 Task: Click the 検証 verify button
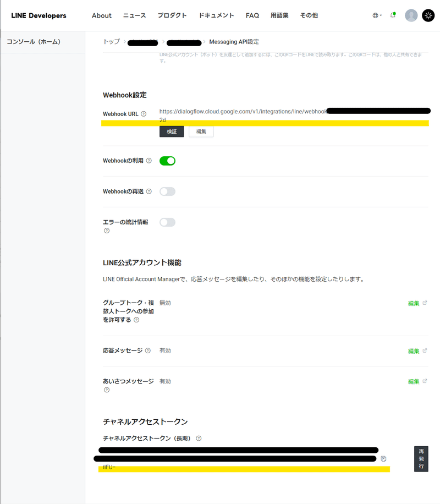point(172,132)
